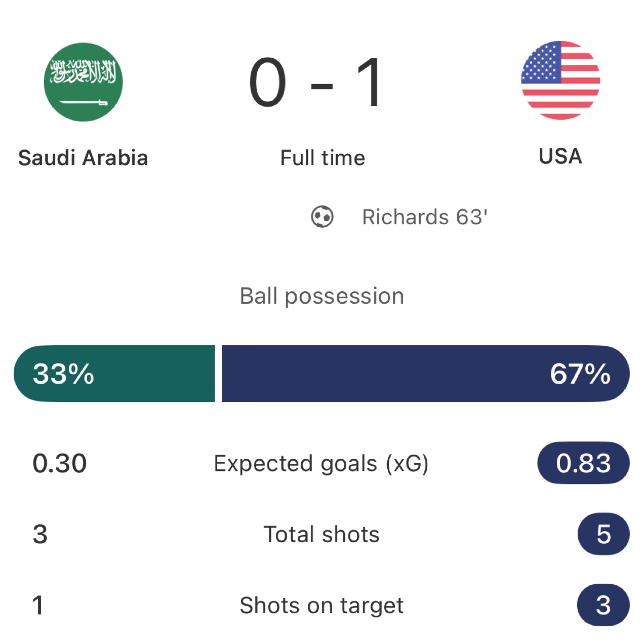Viewport: 644px width, 644px height.
Task: Open the USA flag icon
Action: [560, 80]
